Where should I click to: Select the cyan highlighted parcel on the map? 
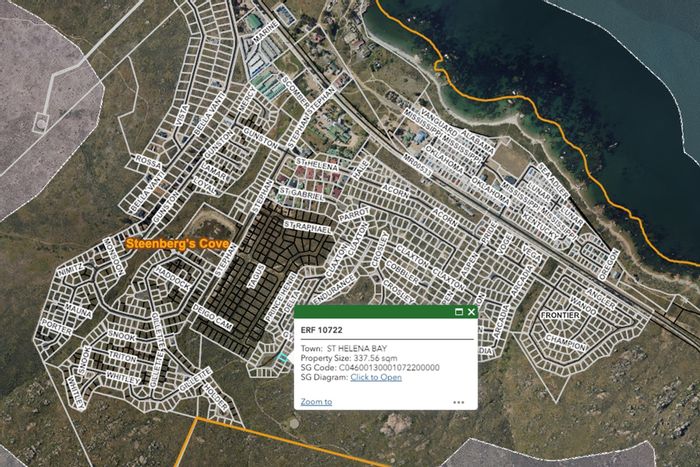pyautogui.click(x=282, y=357)
